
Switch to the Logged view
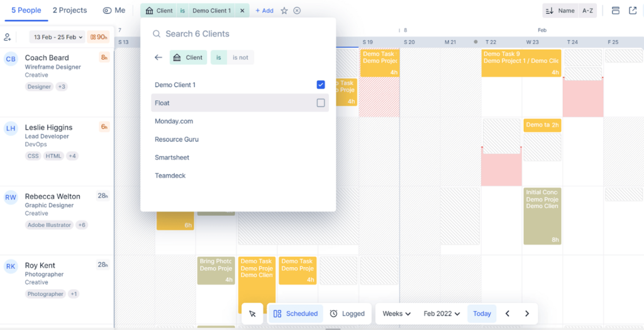point(347,314)
